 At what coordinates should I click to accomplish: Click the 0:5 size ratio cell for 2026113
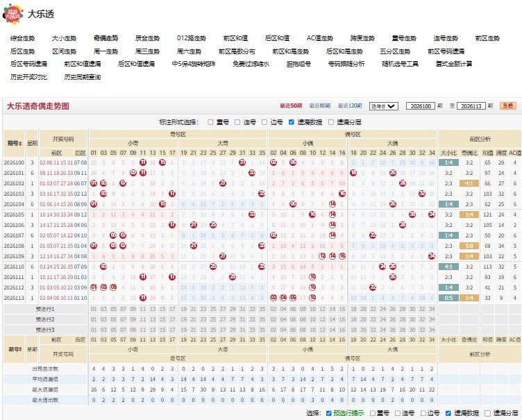coord(448,298)
